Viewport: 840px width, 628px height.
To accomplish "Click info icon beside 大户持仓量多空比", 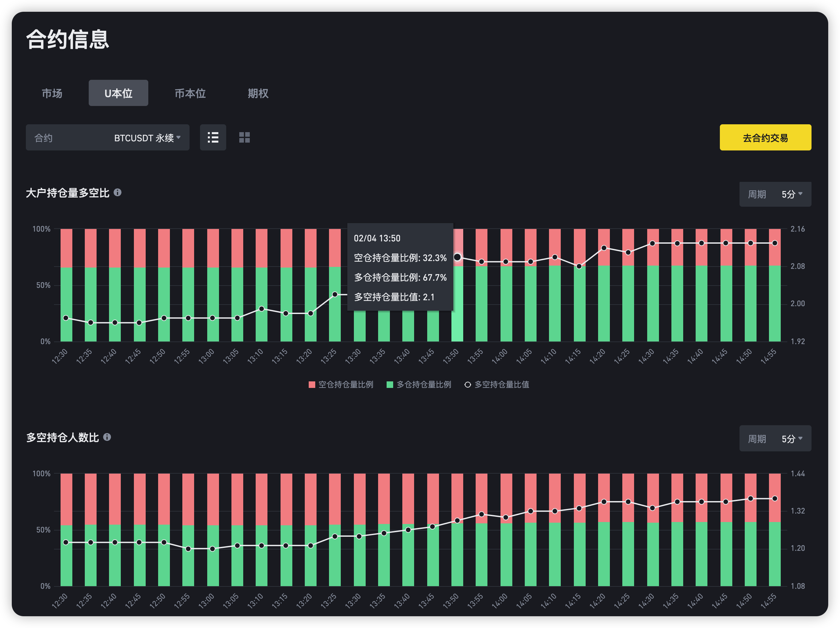I will (x=118, y=192).
